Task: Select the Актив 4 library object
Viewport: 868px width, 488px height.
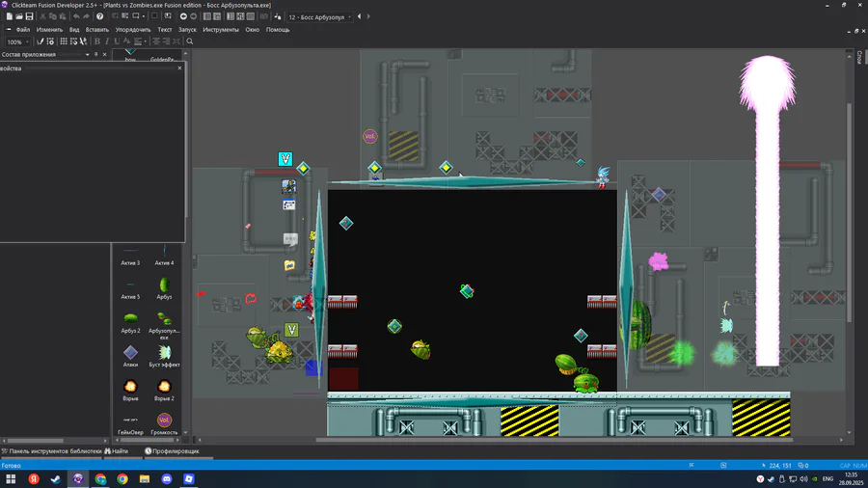Action: point(164,256)
